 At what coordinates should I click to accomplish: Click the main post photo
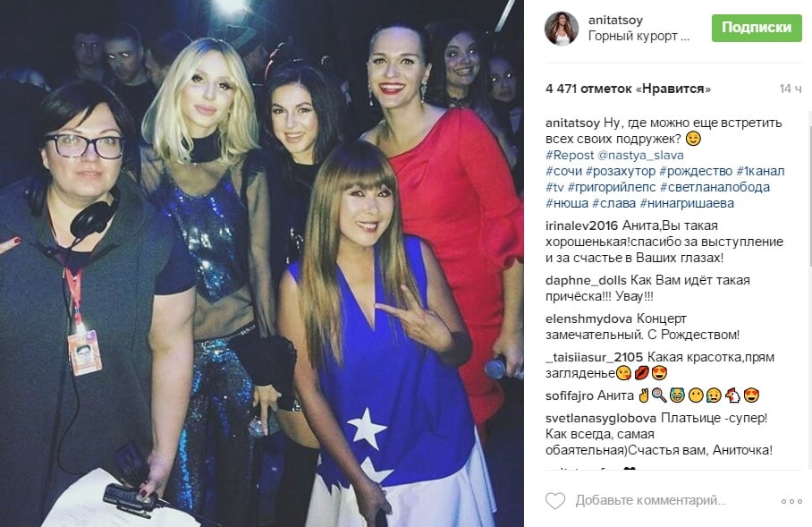261,263
